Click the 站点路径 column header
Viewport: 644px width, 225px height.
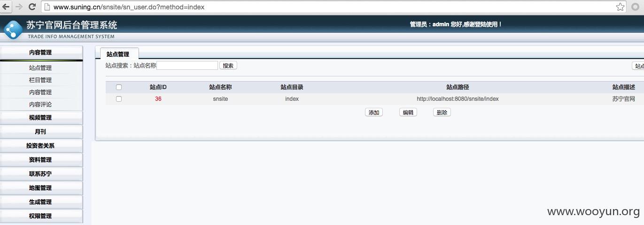458,87
